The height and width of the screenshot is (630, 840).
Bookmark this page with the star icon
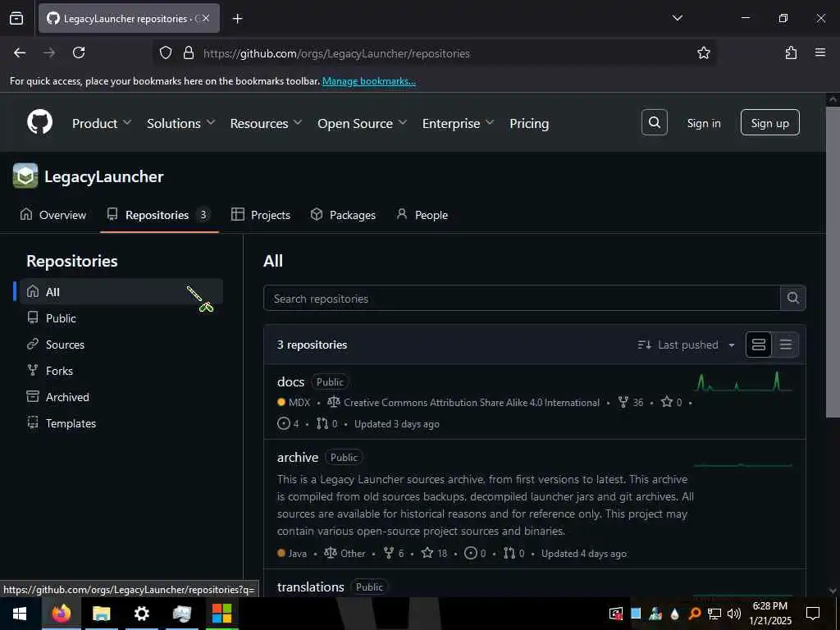click(703, 52)
